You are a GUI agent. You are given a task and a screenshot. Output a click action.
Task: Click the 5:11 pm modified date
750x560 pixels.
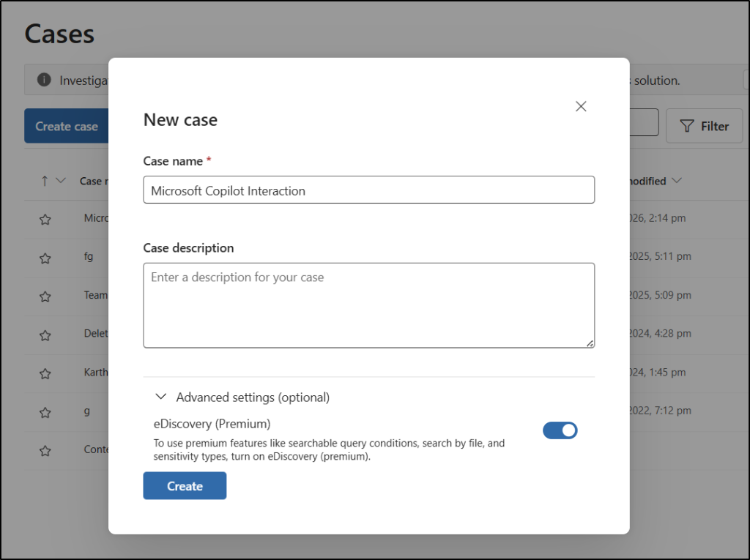pyautogui.click(x=660, y=256)
